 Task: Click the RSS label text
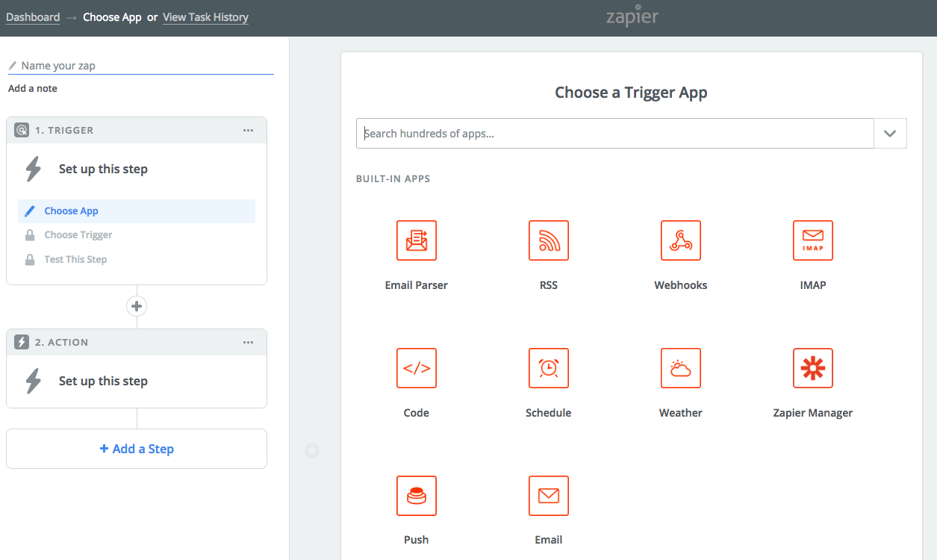coord(549,285)
